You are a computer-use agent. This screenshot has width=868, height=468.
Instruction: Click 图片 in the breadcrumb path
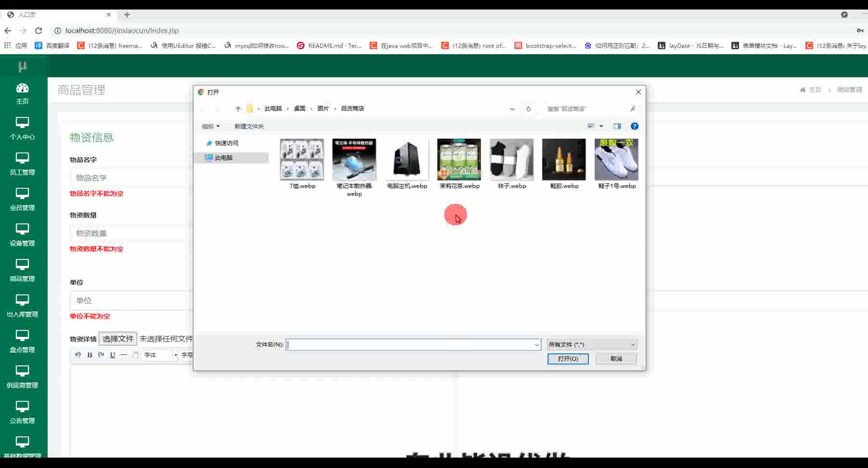point(323,108)
